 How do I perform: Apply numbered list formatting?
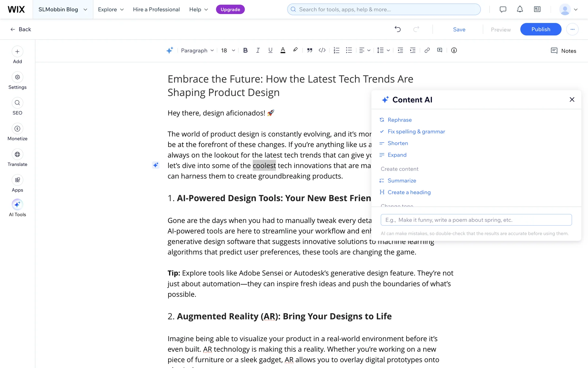(x=336, y=50)
